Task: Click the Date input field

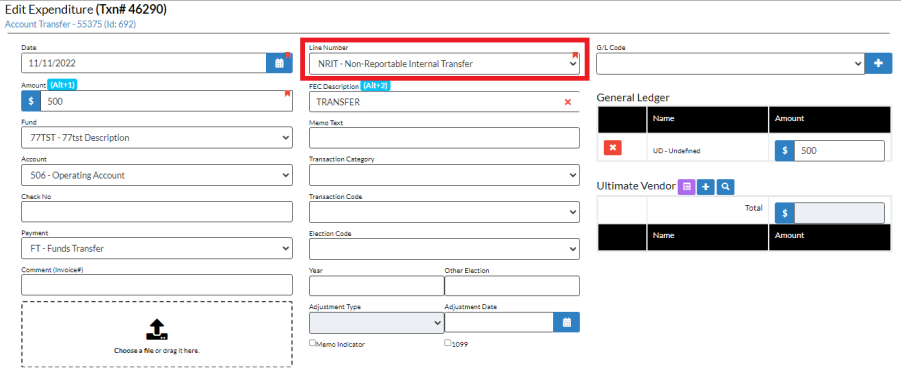Action: coord(144,63)
